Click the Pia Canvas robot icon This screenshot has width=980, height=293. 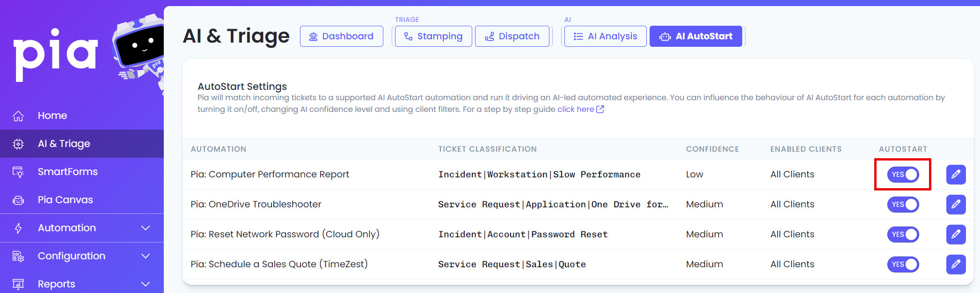[x=18, y=200]
